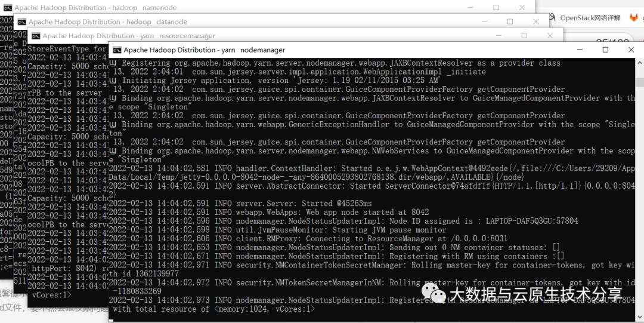Click the 'Node ID assigned is : LAPTOP-DAF5Q3GU:57804' line
Screen dimensions: 644x323
pos(343,221)
